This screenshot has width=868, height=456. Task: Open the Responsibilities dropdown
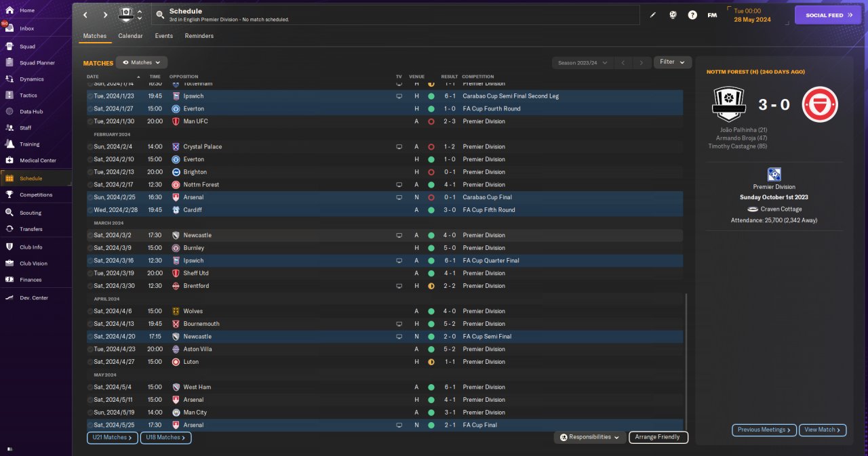click(590, 437)
